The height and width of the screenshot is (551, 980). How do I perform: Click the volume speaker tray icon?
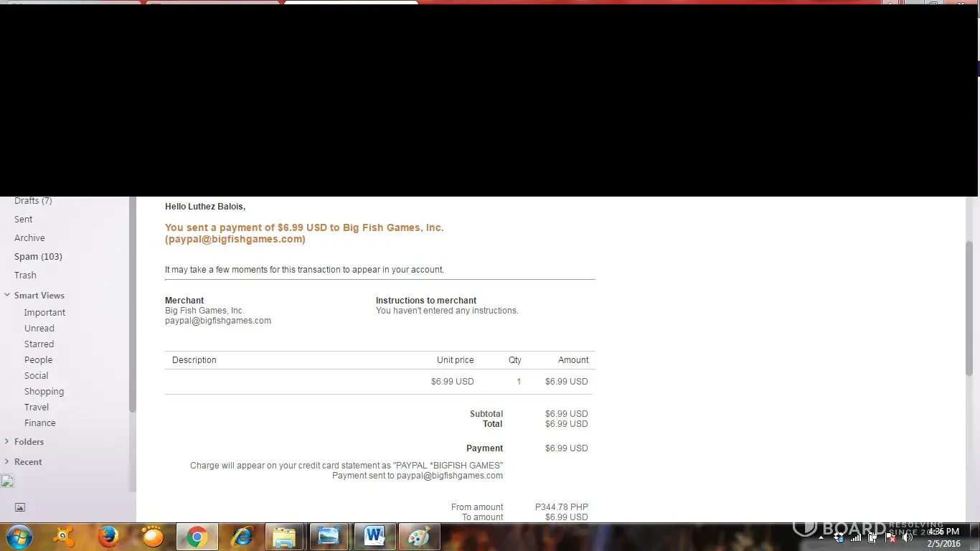(908, 537)
